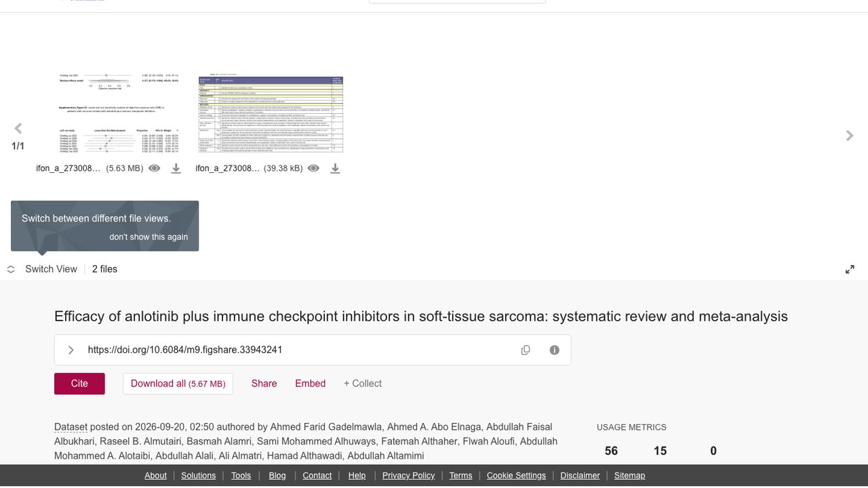The height and width of the screenshot is (488, 868).
Task: Open the Cookie Settings link
Action: point(516,476)
